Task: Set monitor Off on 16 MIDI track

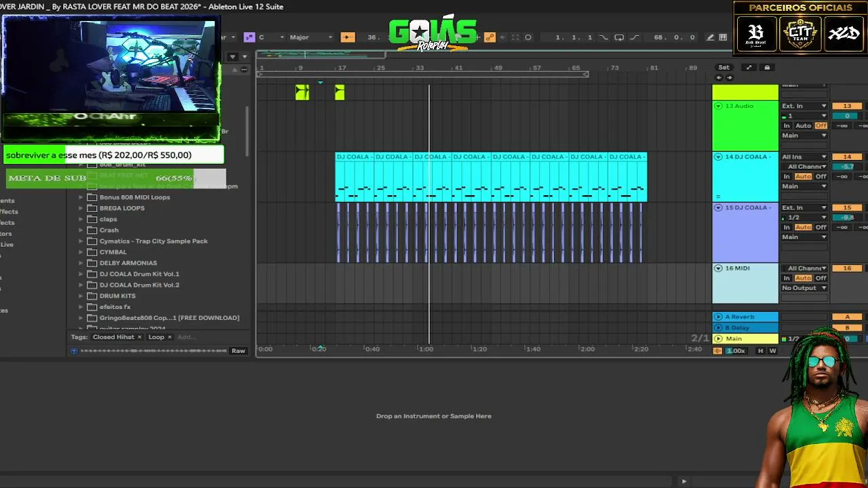Action: [x=821, y=278]
